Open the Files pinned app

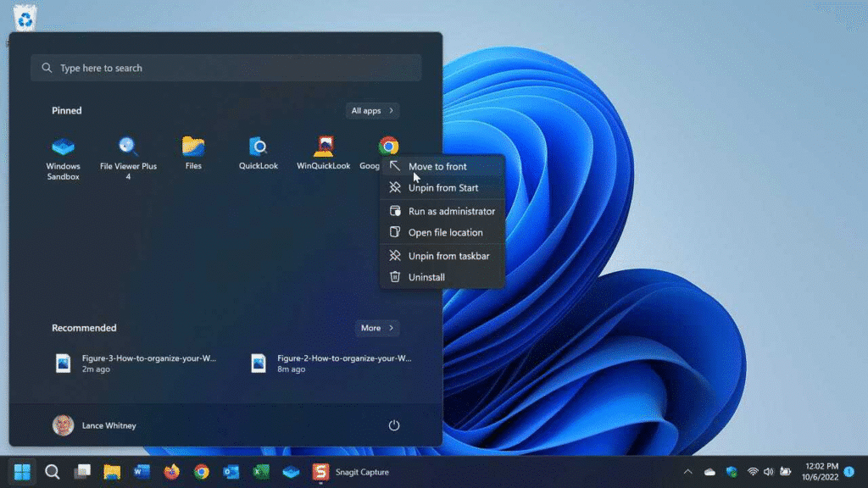point(193,152)
